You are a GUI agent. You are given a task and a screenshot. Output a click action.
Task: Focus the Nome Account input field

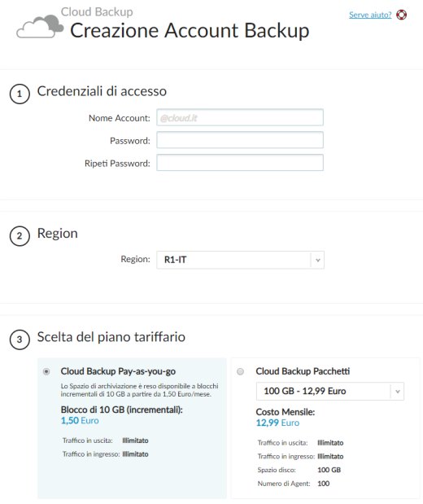point(240,117)
